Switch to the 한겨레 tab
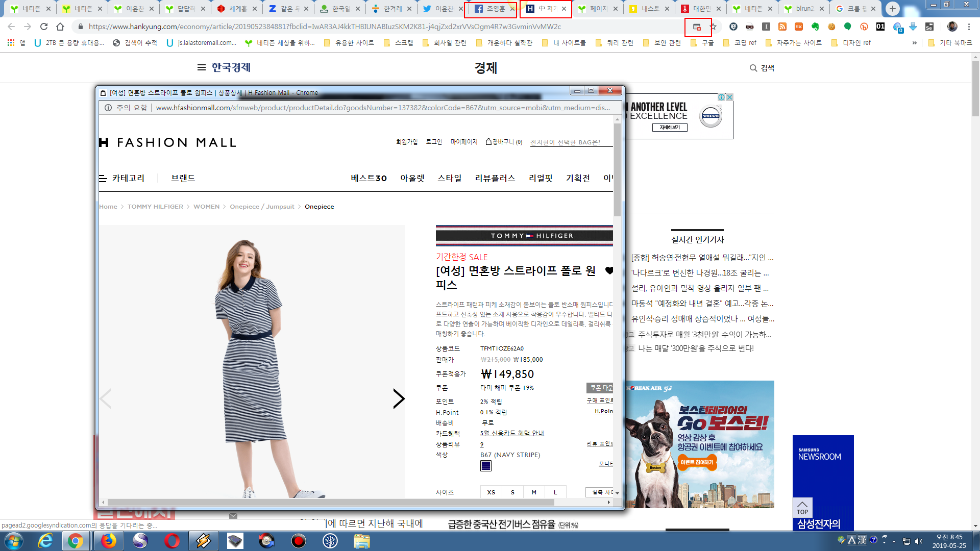The width and height of the screenshot is (980, 551). 391,9
